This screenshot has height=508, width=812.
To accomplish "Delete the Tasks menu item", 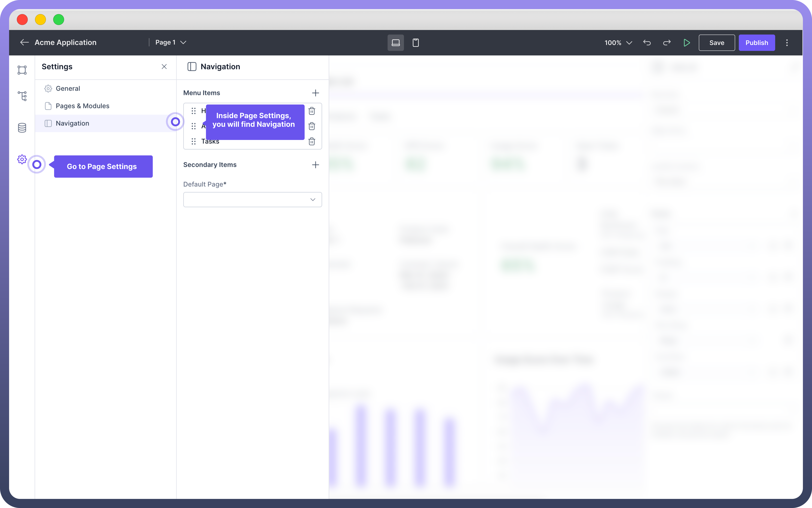I will [x=312, y=141].
